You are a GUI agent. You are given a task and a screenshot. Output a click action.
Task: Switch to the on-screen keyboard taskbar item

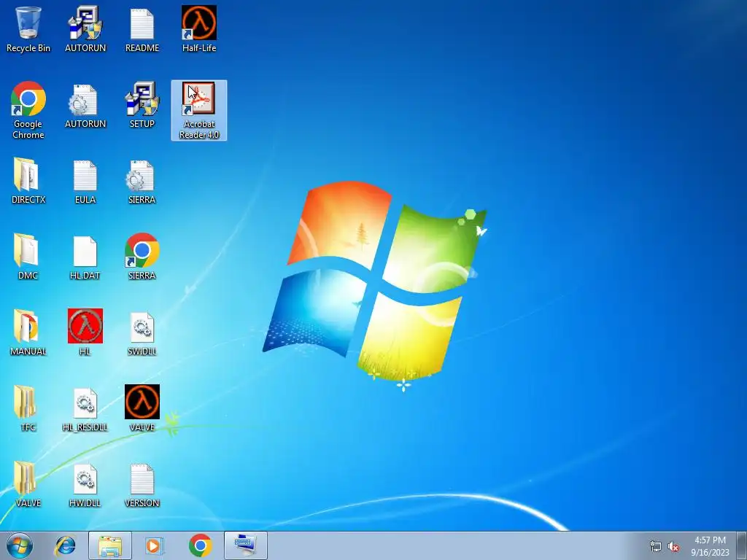[246, 545]
